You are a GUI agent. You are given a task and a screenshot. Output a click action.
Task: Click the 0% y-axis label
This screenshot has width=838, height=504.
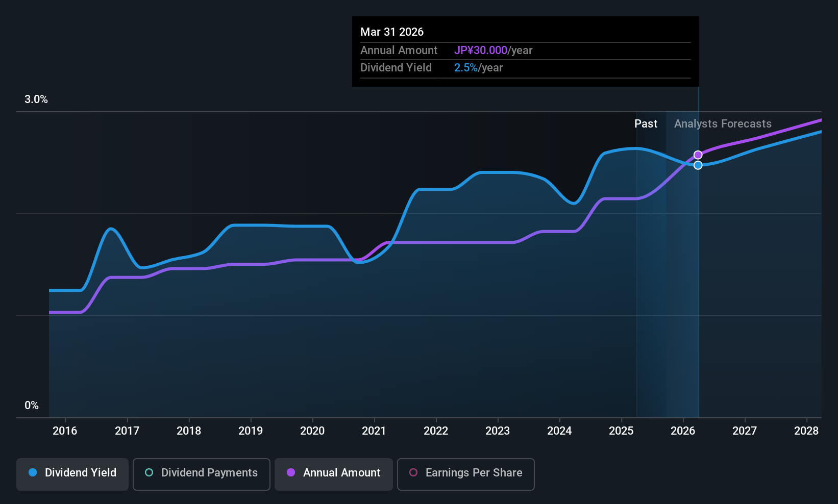pyautogui.click(x=32, y=406)
